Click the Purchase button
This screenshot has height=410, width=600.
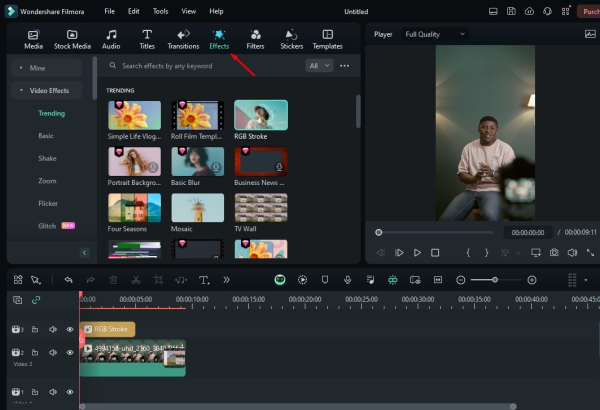tap(589, 12)
